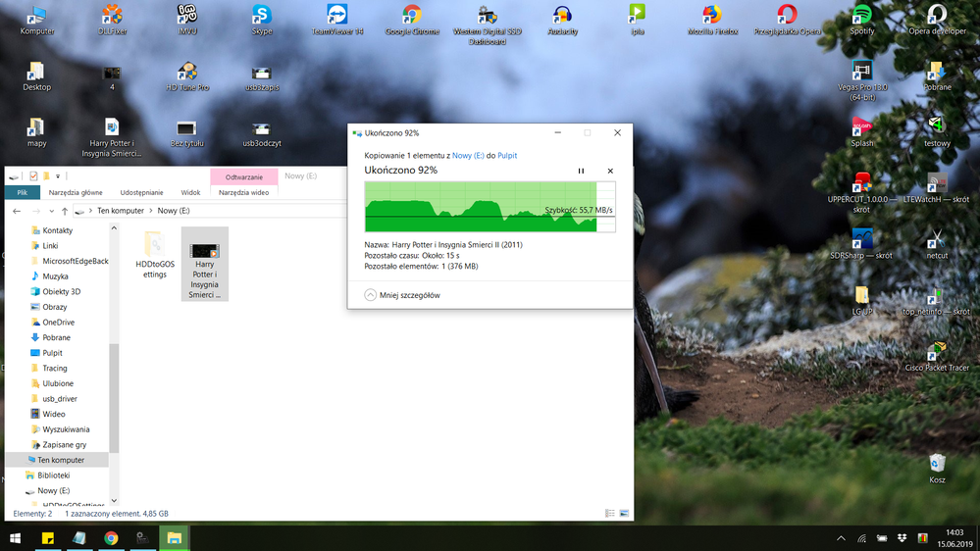The height and width of the screenshot is (551, 980).
Task: Expand the quick access toolbar dropdown arrow
Action: click(x=58, y=176)
